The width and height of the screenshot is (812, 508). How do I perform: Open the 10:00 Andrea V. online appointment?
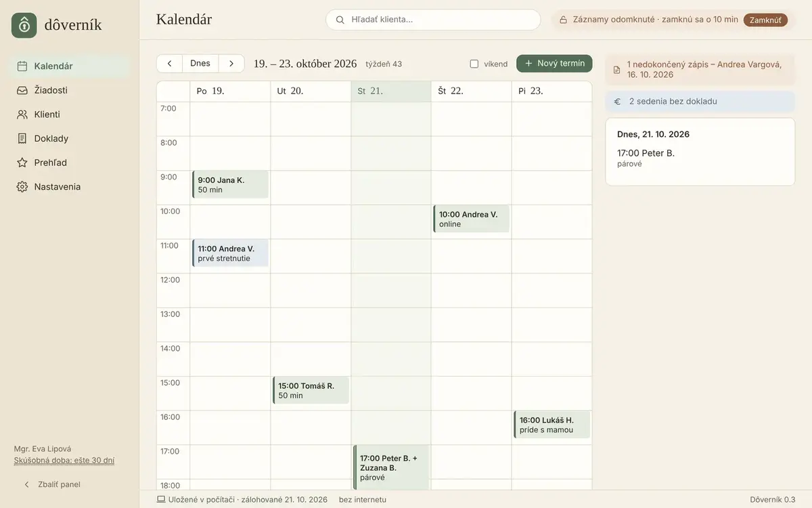471,219
